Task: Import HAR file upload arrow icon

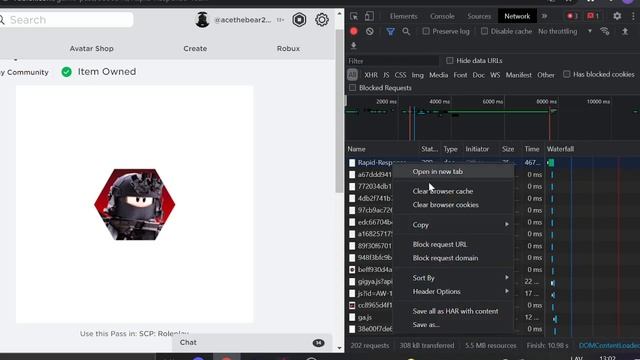Action: 625,31
